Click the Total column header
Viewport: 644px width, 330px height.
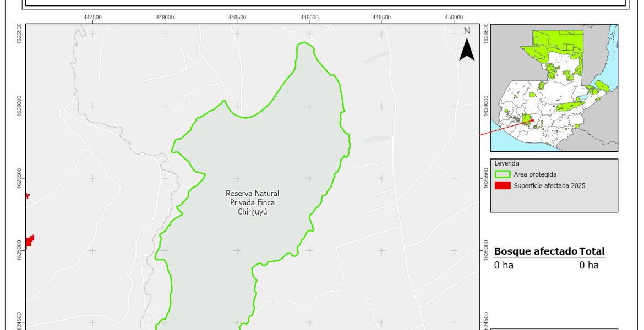click(x=592, y=251)
